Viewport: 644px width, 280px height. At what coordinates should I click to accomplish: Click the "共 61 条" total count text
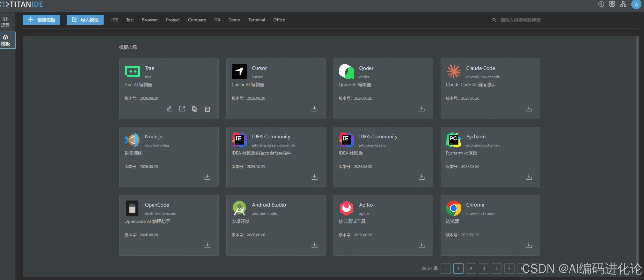click(430, 269)
